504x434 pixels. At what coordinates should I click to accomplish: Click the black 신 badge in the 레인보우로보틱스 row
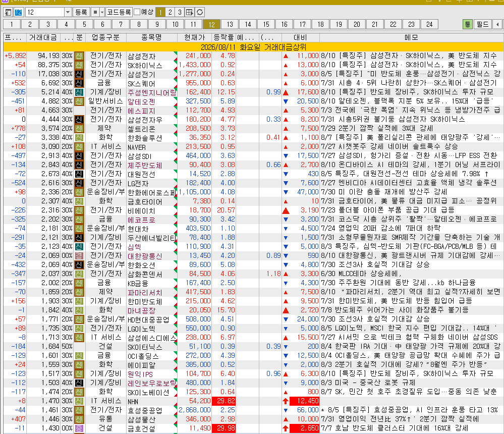(x=79, y=383)
